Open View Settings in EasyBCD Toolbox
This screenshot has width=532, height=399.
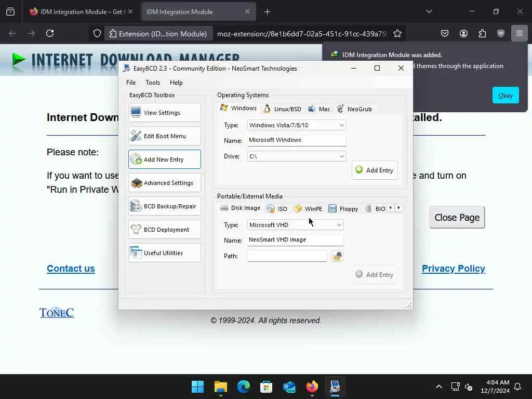tap(165, 113)
